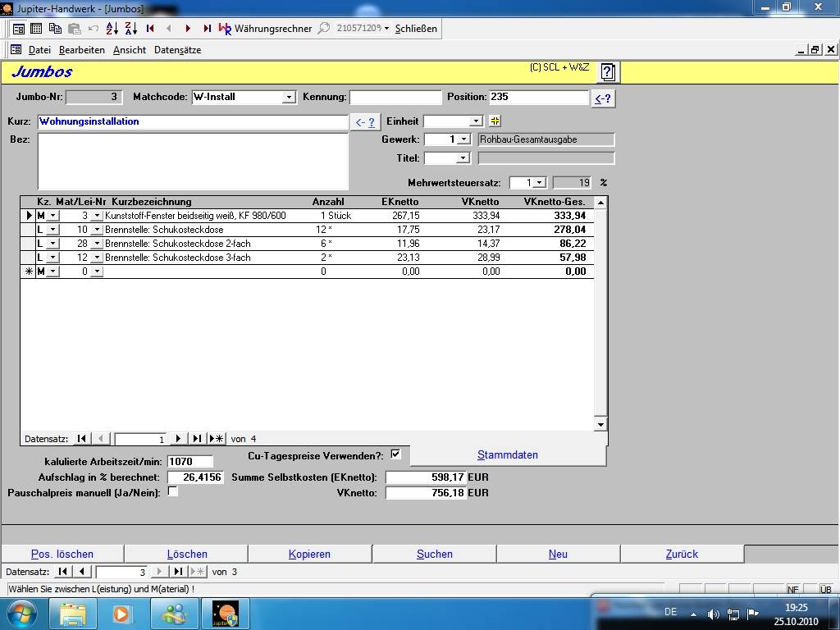Expand the Matchcode dropdown

288,97
